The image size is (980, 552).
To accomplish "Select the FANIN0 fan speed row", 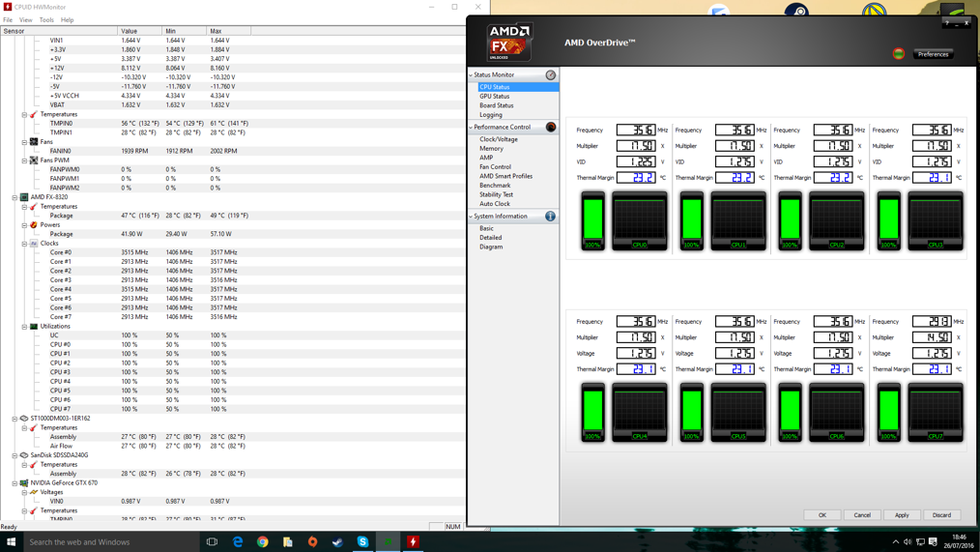I will click(233, 151).
